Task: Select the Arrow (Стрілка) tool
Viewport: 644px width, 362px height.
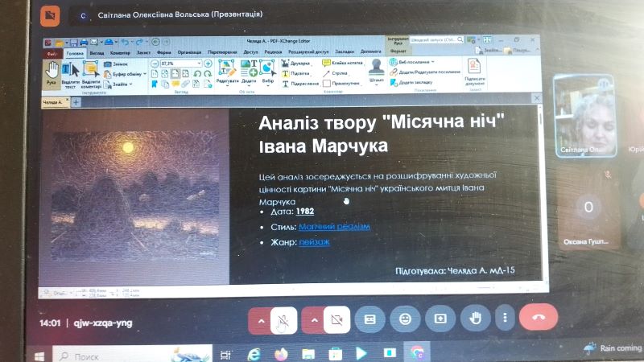Action: 335,73
